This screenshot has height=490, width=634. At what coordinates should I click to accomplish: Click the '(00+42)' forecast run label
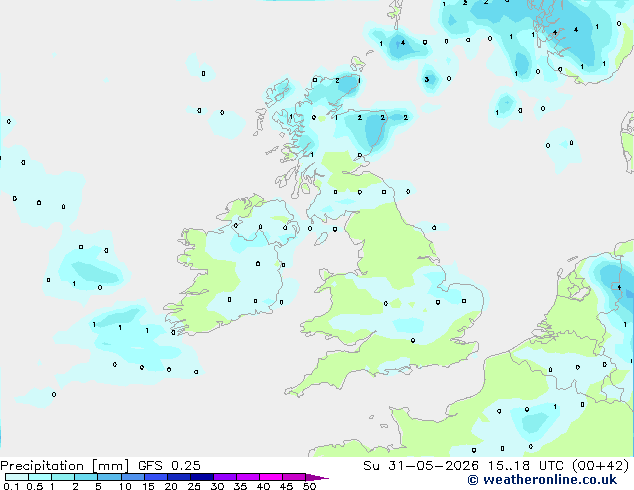[x=600, y=466]
